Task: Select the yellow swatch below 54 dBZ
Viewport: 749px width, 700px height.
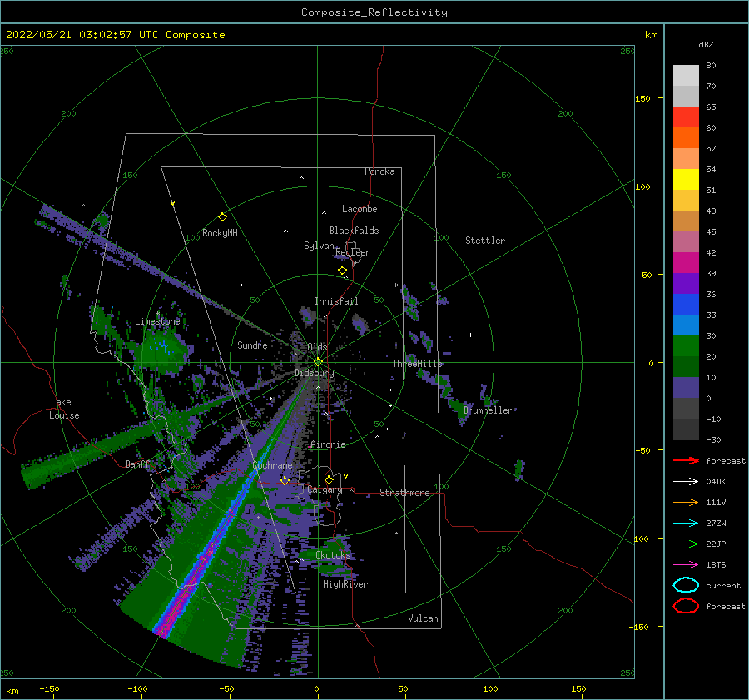Action: click(x=686, y=179)
